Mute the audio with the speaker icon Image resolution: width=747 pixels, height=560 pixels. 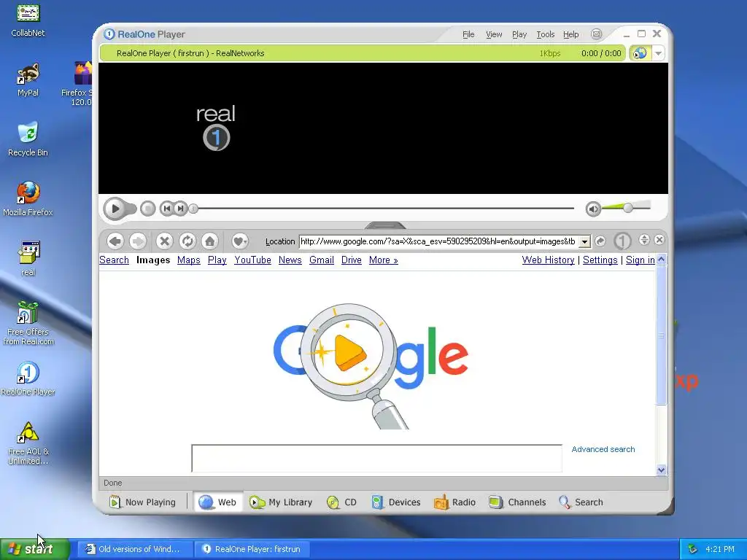click(x=593, y=209)
